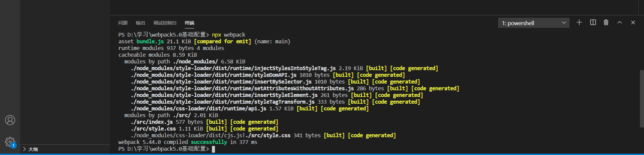Click the 'runtime modules 937 bytes' line
Viewport: 644px width, 155px height.
coord(171,48)
